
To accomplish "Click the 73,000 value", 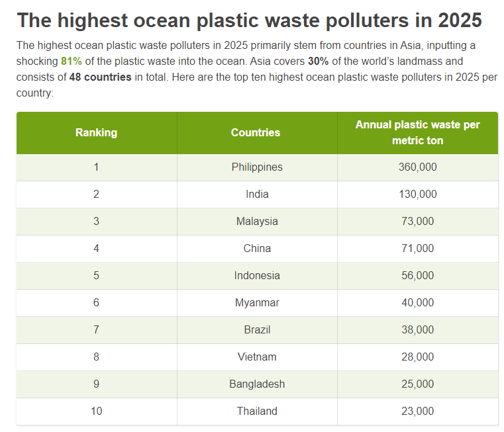I will point(417,222).
